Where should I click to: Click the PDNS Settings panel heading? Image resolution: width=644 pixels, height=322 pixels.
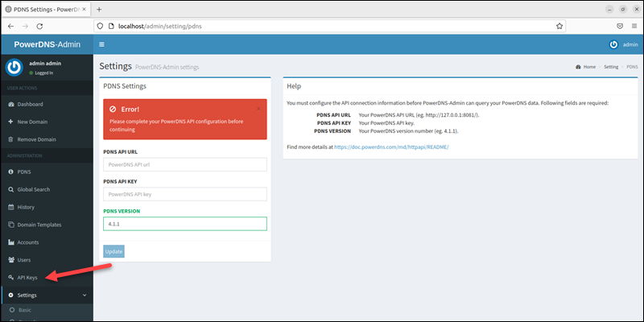pyautogui.click(x=125, y=86)
